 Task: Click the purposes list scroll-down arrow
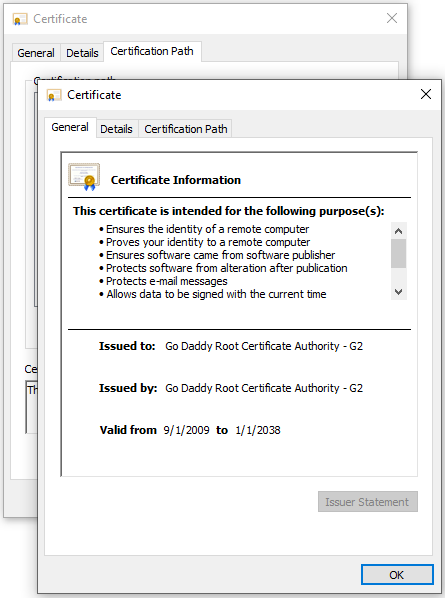point(398,292)
